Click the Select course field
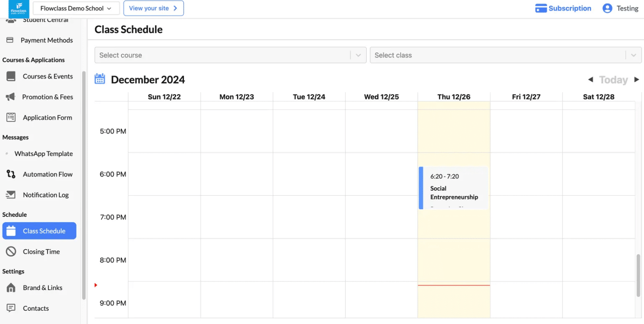This screenshot has width=644, height=324. coord(230,55)
